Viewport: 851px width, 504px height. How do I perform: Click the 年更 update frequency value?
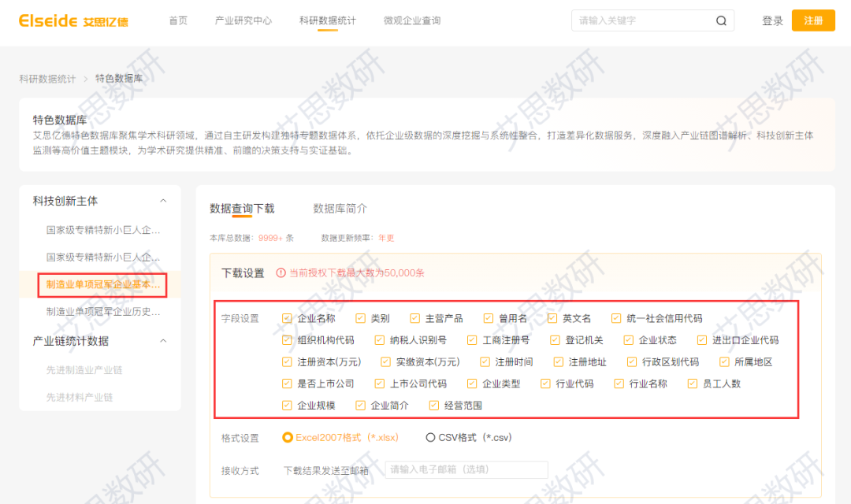[x=386, y=238]
